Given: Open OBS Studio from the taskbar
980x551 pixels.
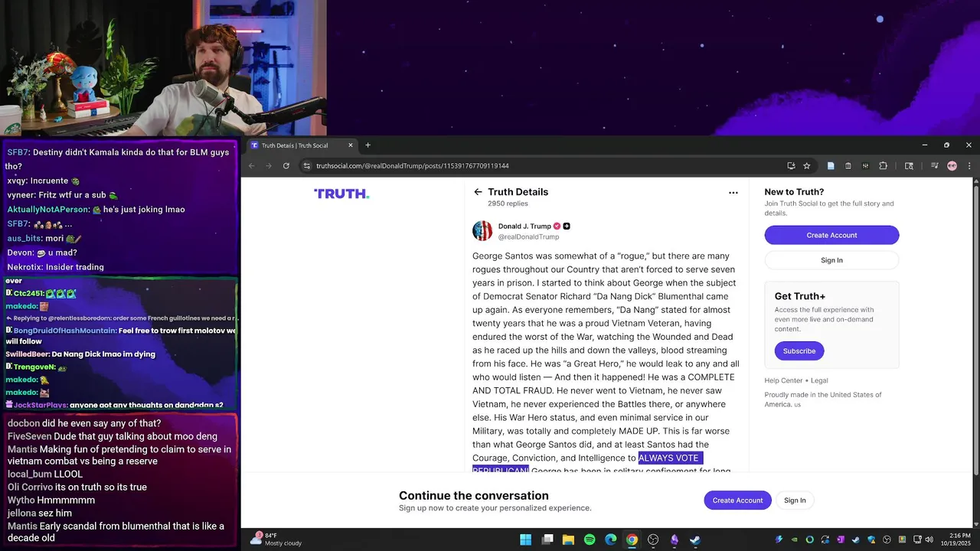Looking at the screenshot, I should point(653,540).
